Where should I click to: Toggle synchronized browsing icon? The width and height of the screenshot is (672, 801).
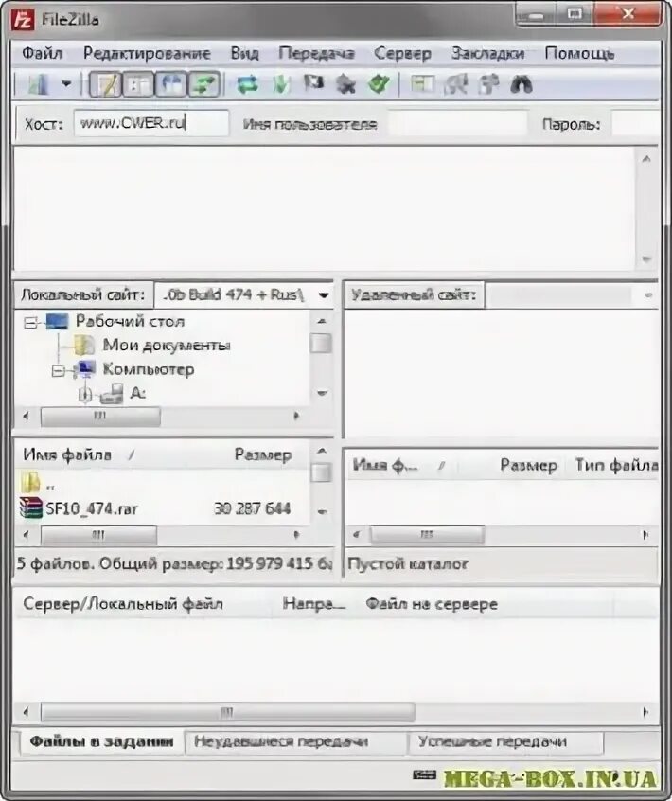point(488,84)
